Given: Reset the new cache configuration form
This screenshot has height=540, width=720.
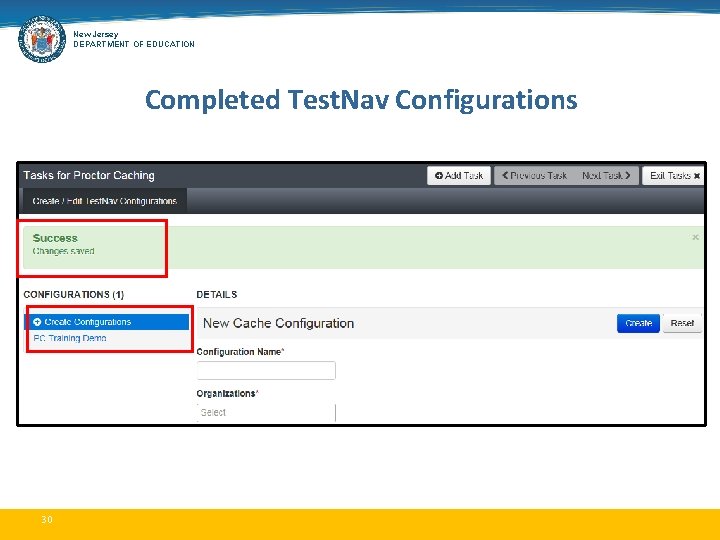Looking at the screenshot, I should (x=682, y=323).
